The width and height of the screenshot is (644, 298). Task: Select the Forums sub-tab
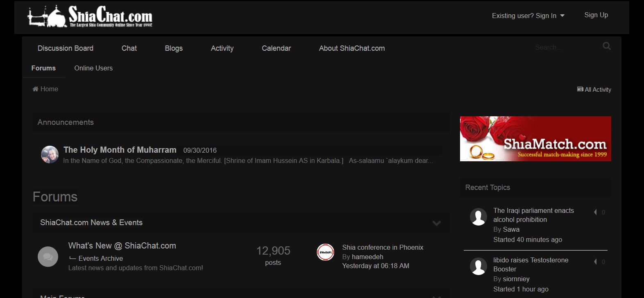click(x=43, y=68)
